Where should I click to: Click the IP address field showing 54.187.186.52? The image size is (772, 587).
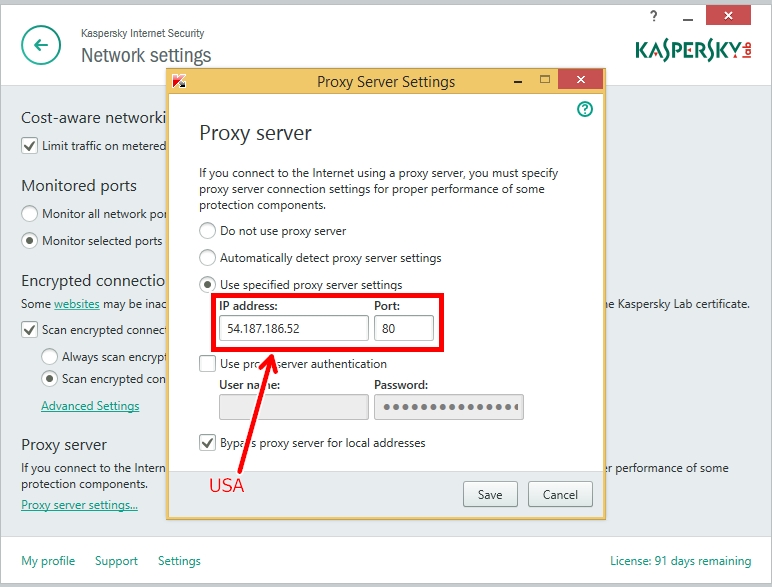click(294, 328)
